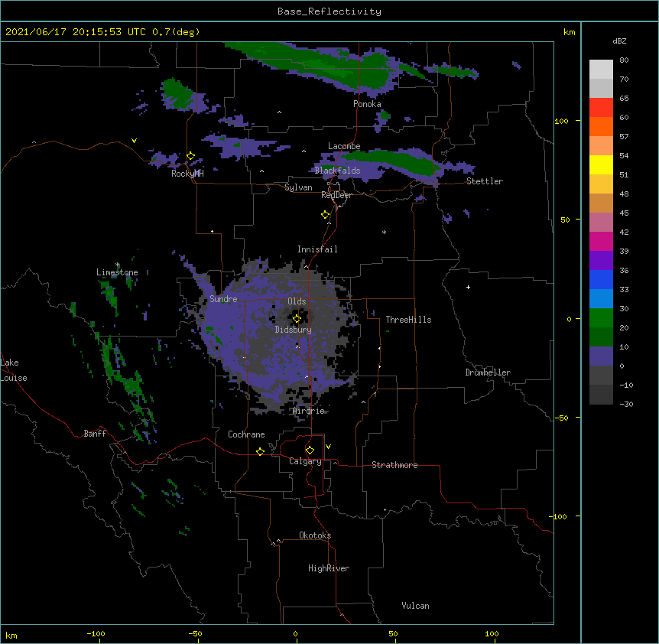Select the blue 33-36 dBZ legend swatch
659x644 pixels.
pos(601,279)
